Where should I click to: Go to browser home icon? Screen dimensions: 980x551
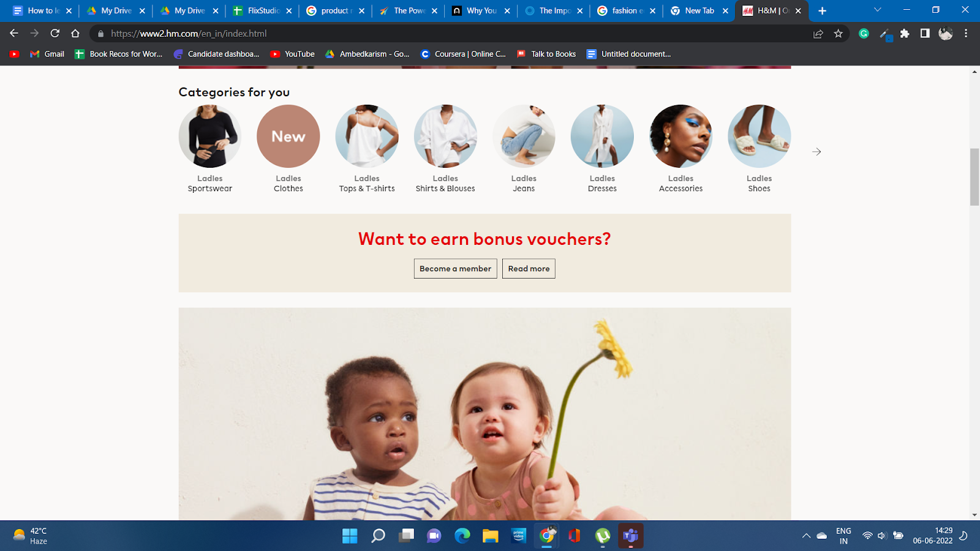point(75,34)
